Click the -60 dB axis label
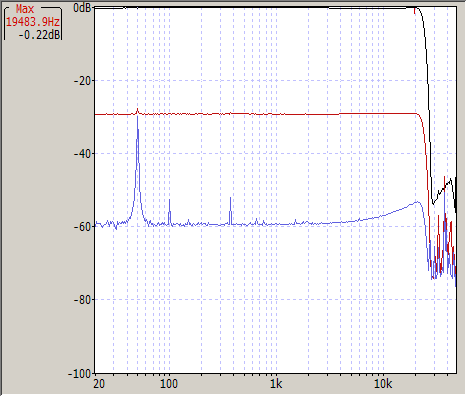467x396 pixels. click(x=82, y=227)
